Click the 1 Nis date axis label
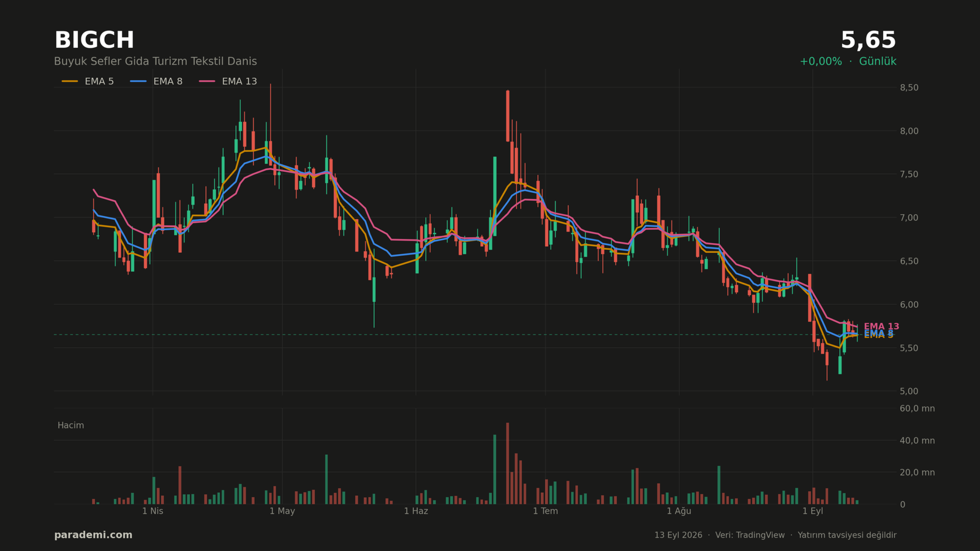This screenshot has width=980, height=551. click(x=153, y=511)
